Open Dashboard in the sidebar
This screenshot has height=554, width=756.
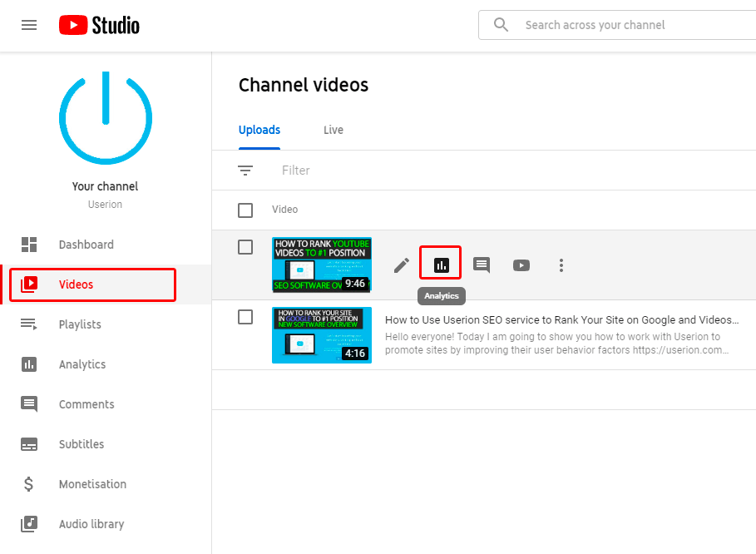tap(86, 245)
